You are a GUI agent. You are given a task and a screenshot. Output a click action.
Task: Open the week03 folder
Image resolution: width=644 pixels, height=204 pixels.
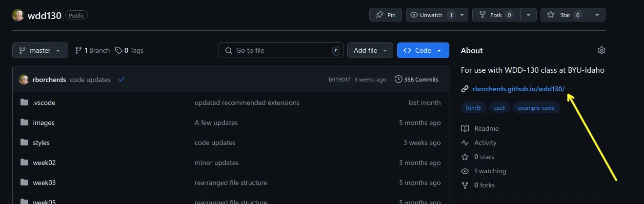coord(44,183)
